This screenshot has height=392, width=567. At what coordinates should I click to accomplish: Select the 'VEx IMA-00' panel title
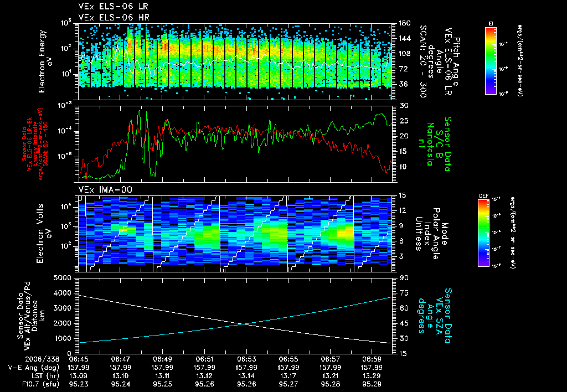(105, 189)
